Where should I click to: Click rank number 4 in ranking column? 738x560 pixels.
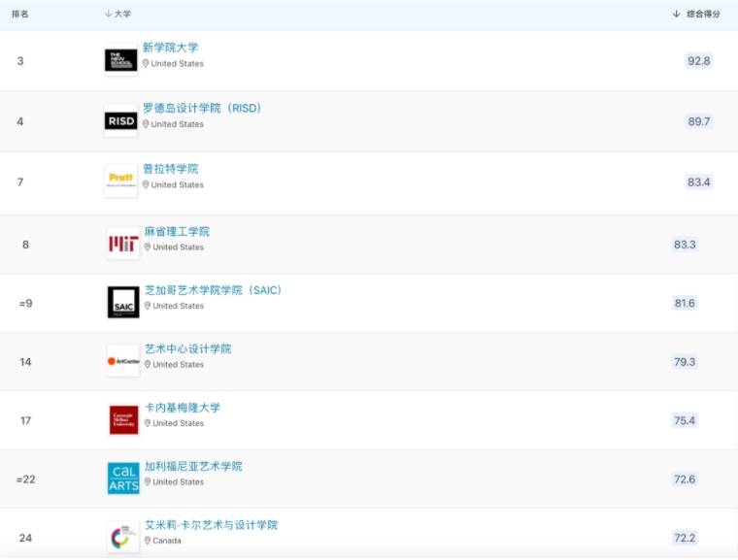tap(20, 121)
